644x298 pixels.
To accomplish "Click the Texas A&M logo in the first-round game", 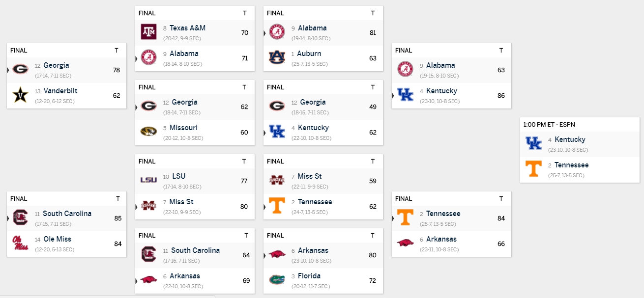I will (x=148, y=32).
